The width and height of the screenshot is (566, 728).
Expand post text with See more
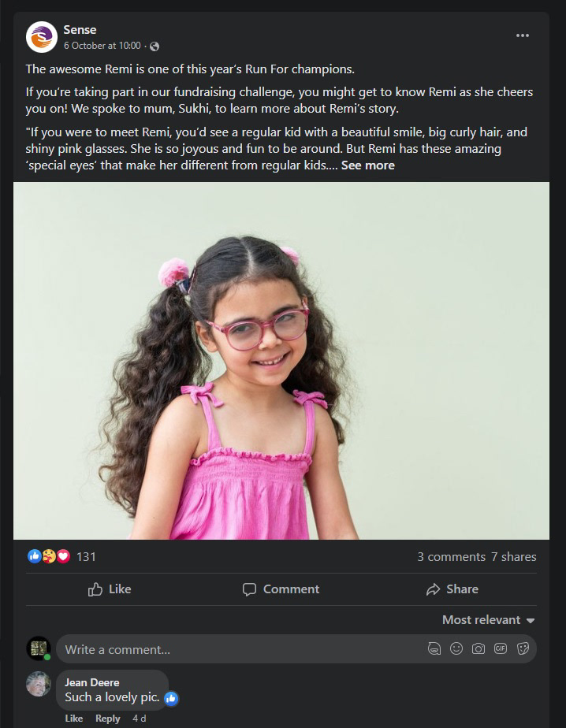point(367,165)
